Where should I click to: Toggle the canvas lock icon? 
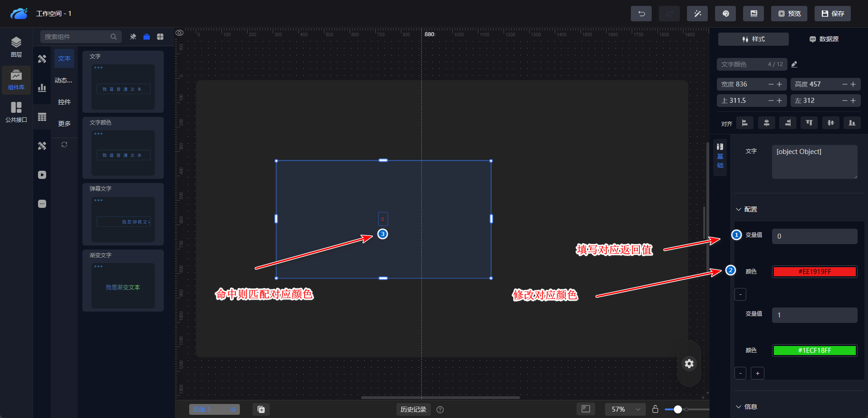tap(655, 409)
